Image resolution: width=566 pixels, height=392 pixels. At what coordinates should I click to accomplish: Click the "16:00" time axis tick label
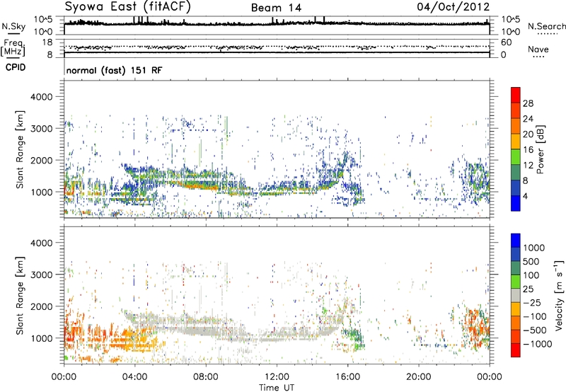(347, 377)
